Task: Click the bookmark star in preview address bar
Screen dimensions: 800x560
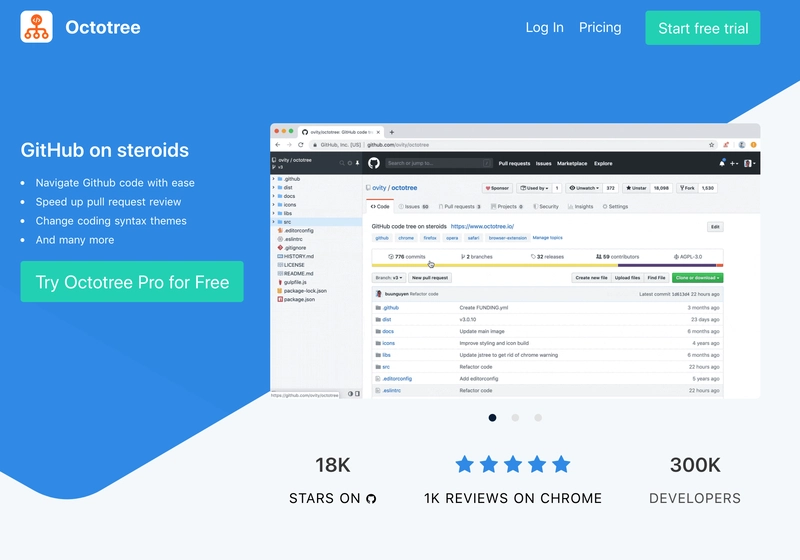Action: click(x=712, y=145)
